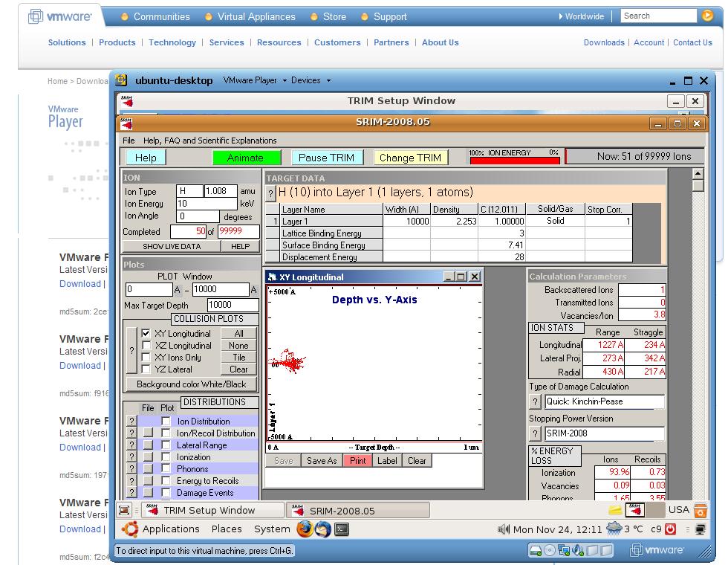The width and height of the screenshot is (728, 565).
Task: Open the Stopping Power Version box
Action: [x=604, y=433]
